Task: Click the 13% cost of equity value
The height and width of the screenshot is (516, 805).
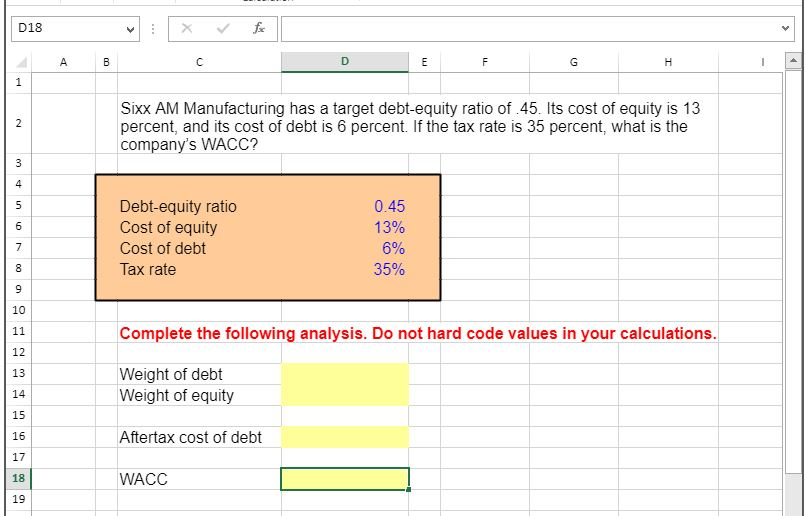Action: click(x=390, y=227)
